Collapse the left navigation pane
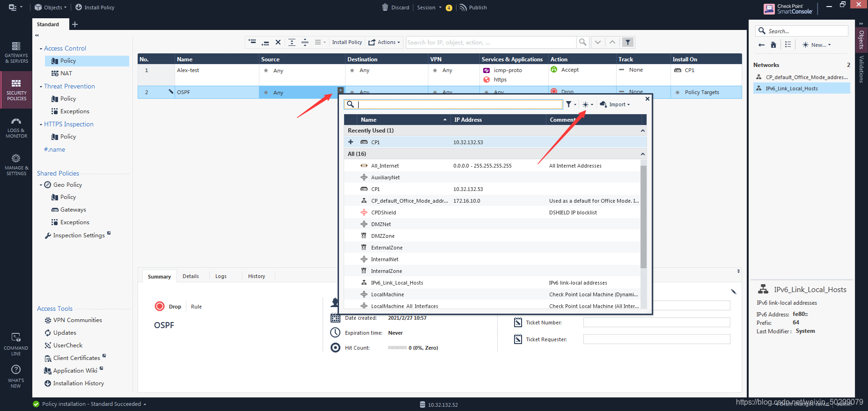The height and width of the screenshot is (411, 868). pos(37,35)
